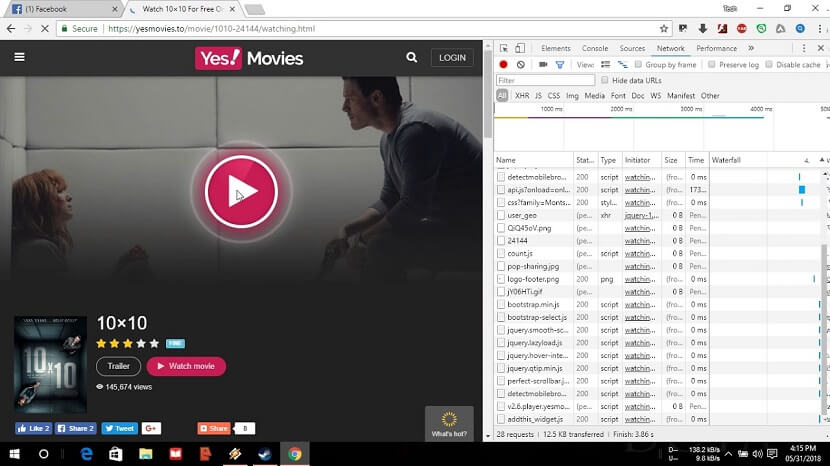The image size is (830, 466).
Task: Click the Chrome taskbar icon
Action: (295, 454)
